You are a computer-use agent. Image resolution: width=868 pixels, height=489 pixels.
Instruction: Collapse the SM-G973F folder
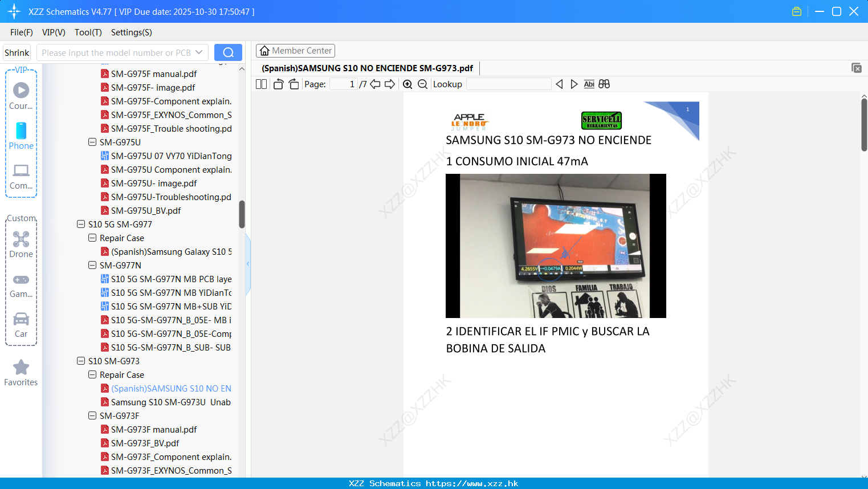92,415
